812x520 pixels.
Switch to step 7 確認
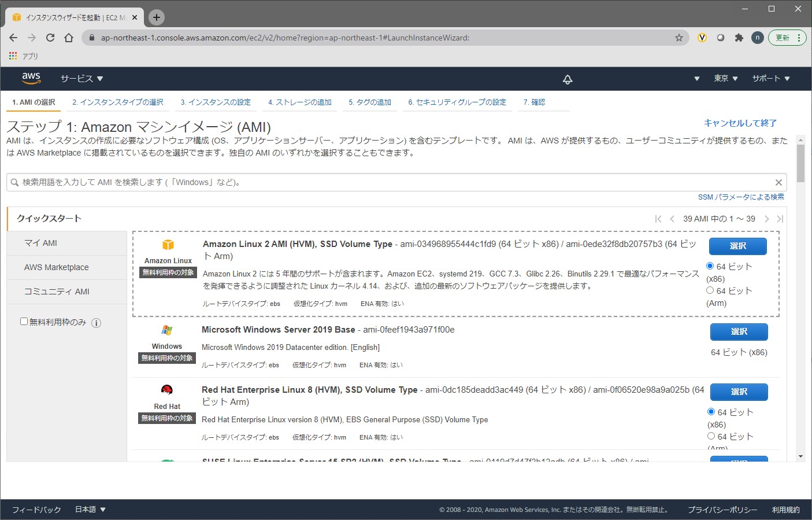pyautogui.click(x=535, y=102)
